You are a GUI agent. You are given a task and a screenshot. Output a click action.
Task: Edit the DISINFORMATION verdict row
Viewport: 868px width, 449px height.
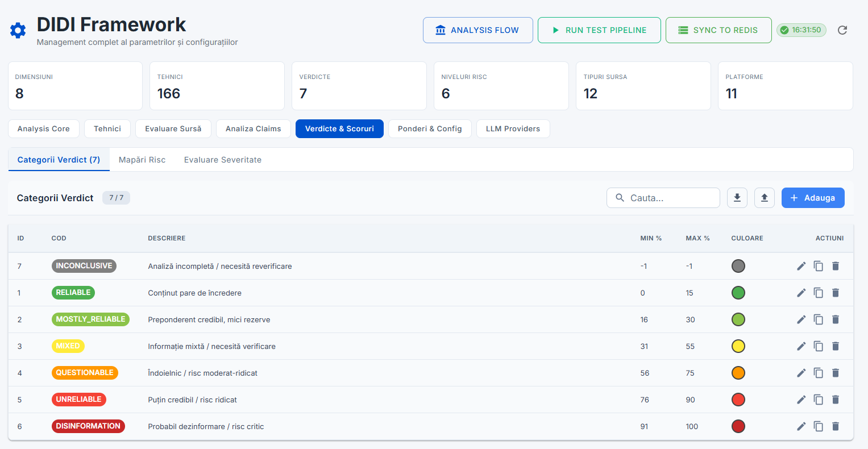(x=801, y=426)
